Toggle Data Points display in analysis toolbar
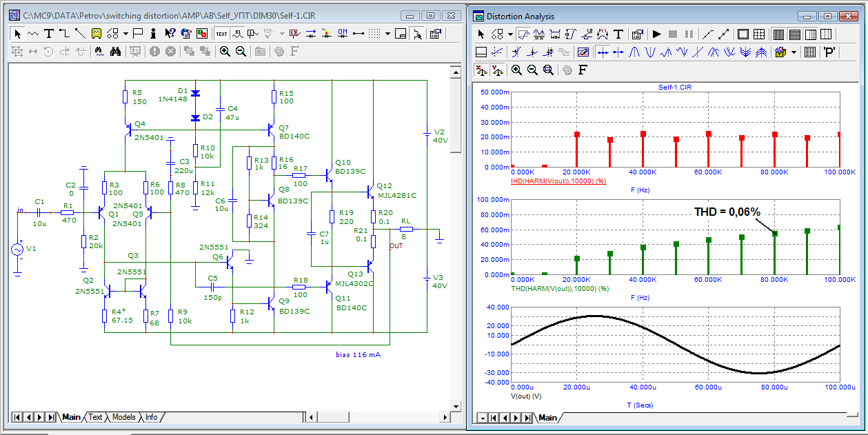The height and width of the screenshot is (435, 868). [x=707, y=34]
